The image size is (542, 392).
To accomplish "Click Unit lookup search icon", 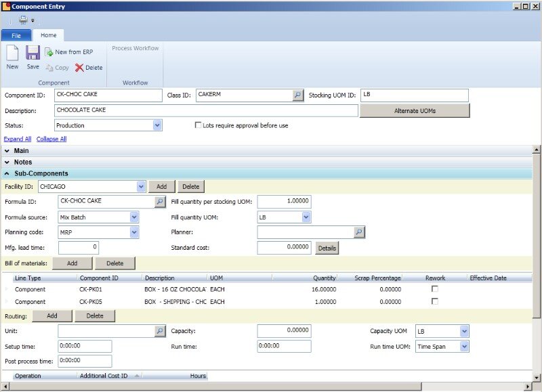I will [x=160, y=331].
